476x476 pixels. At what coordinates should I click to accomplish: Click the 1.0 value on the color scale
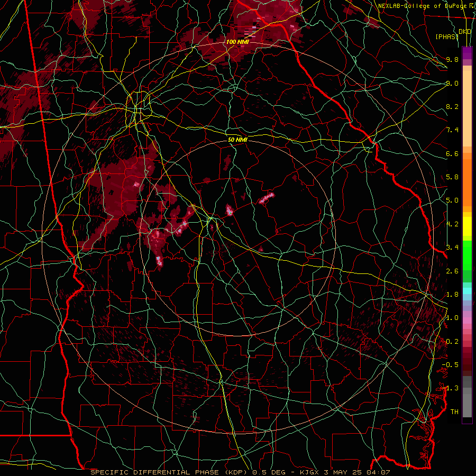click(452, 318)
